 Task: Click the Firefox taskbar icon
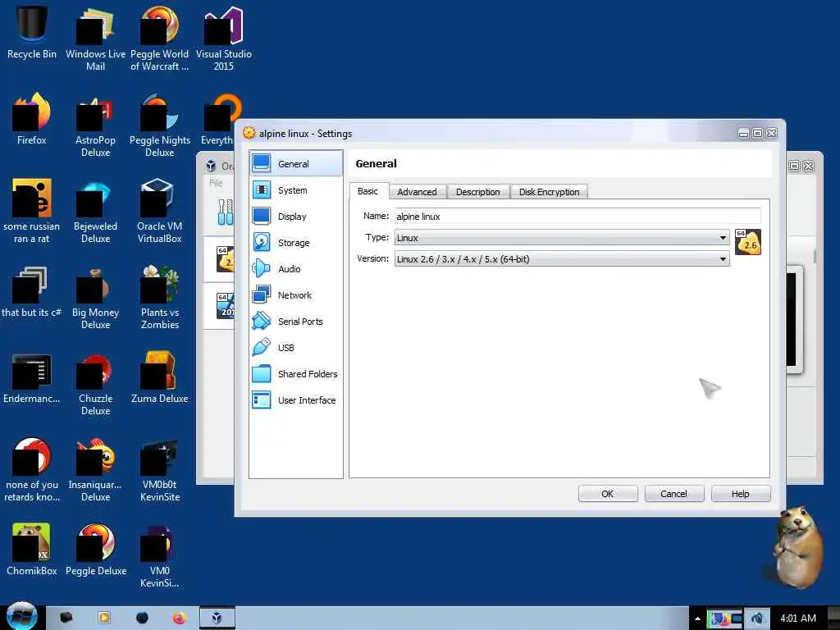179,619
